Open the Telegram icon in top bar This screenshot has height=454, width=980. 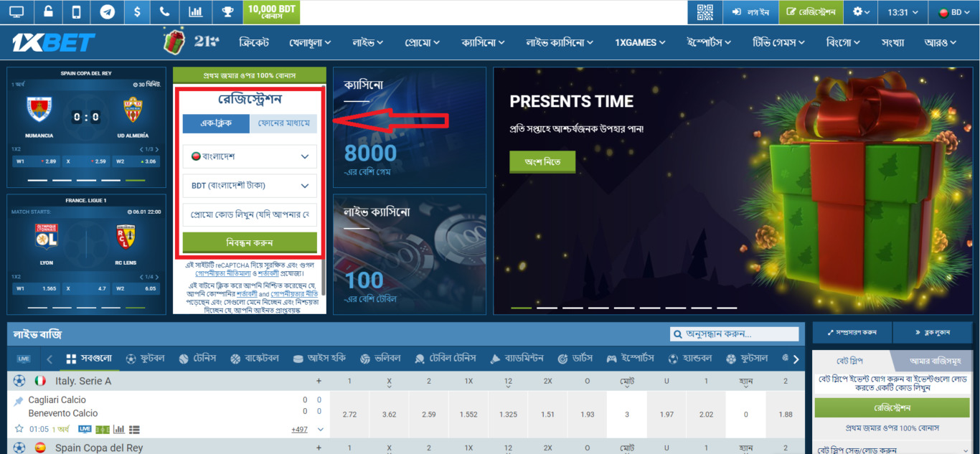point(107,12)
